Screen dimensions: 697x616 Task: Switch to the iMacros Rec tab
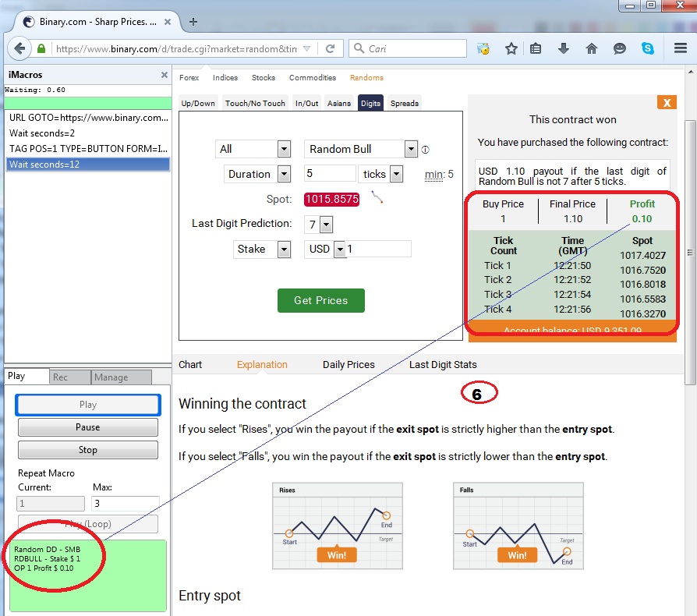70,377
